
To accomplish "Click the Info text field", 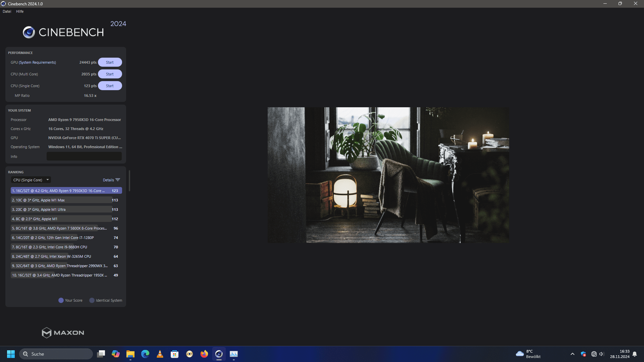I will (x=84, y=156).
